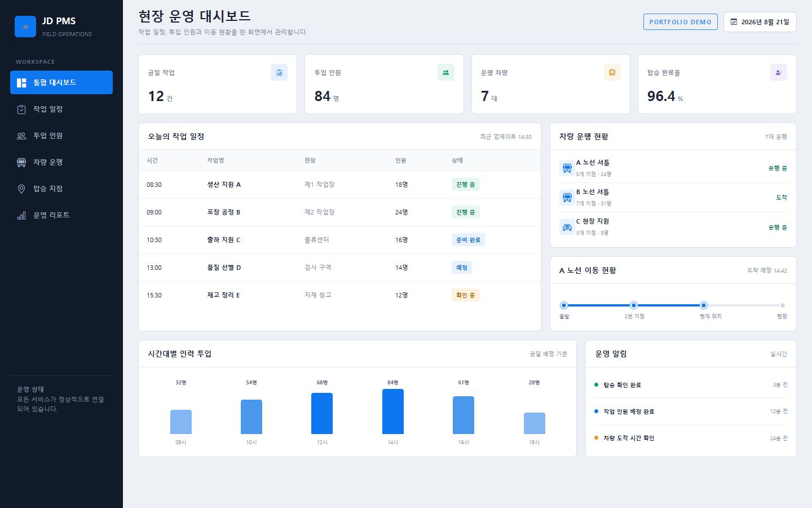The width and height of the screenshot is (812, 508).
Task: Click the 금일 작업 card icon
Action: 279,72
